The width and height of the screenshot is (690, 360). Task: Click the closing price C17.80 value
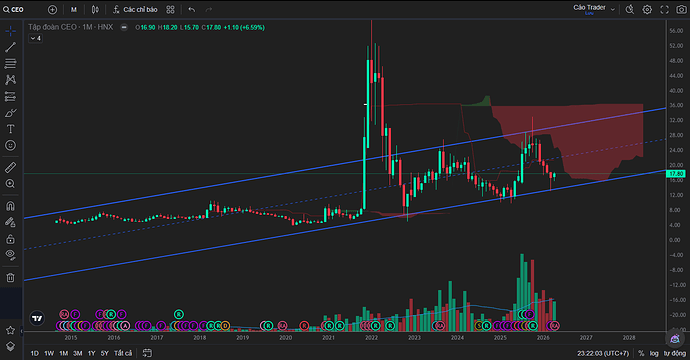pyautogui.click(x=211, y=27)
